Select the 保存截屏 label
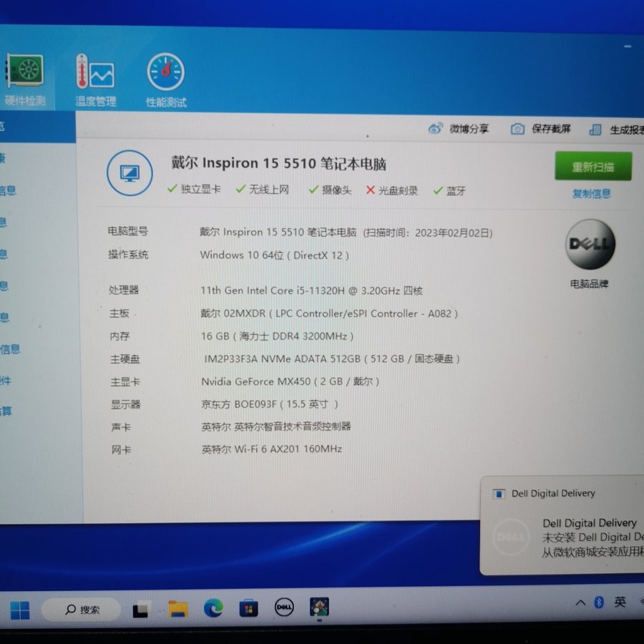The width and height of the screenshot is (644, 644). (x=551, y=130)
